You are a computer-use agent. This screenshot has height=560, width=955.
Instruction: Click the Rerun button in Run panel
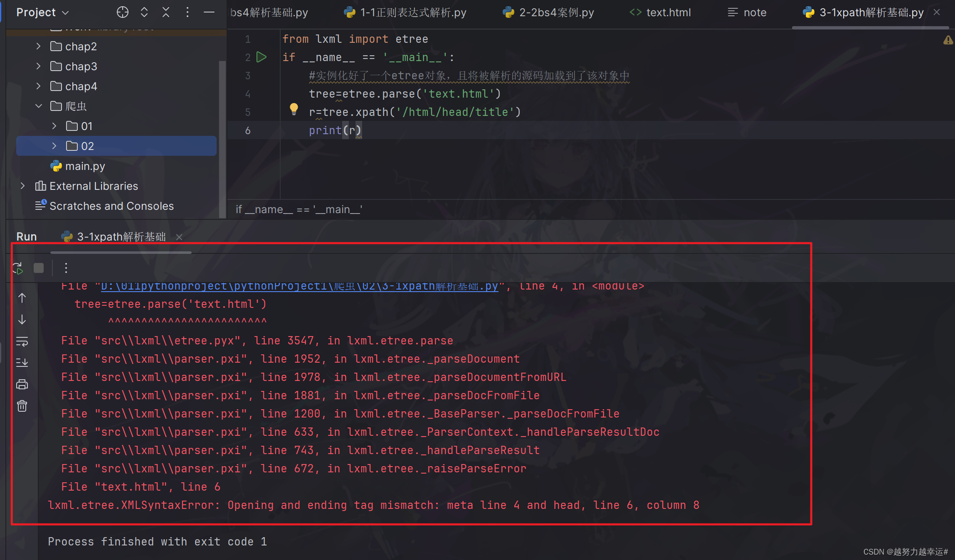tap(17, 268)
